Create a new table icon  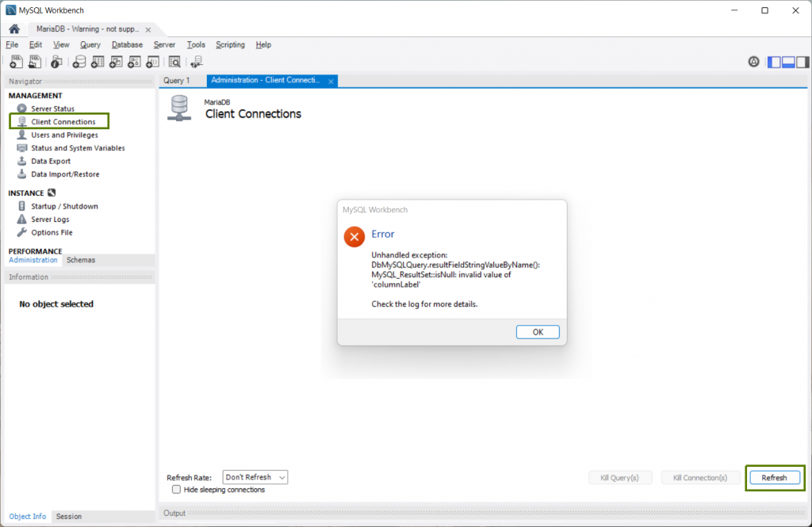coord(98,62)
